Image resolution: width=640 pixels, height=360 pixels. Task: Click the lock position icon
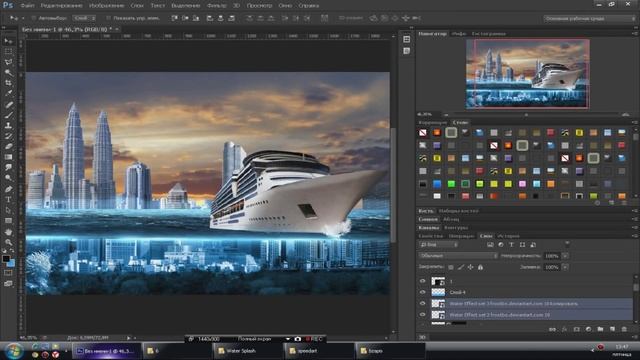point(471,267)
